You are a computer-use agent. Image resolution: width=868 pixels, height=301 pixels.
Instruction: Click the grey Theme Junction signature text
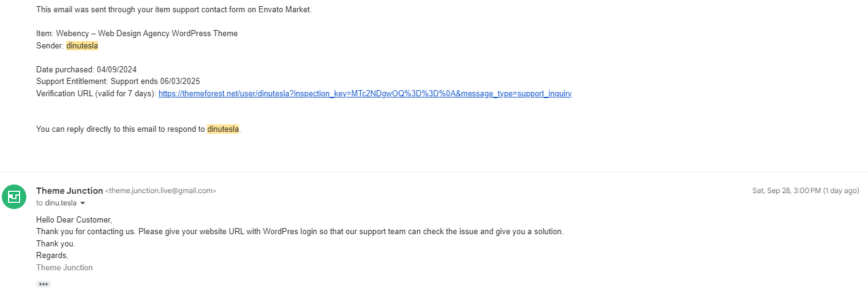(x=64, y=268)
